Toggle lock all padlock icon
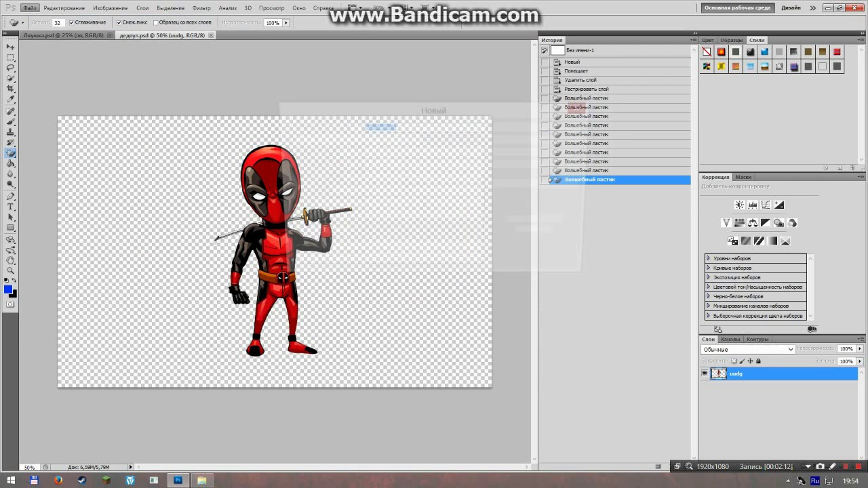The image size is (868, 488). click(x=758, y=361)
